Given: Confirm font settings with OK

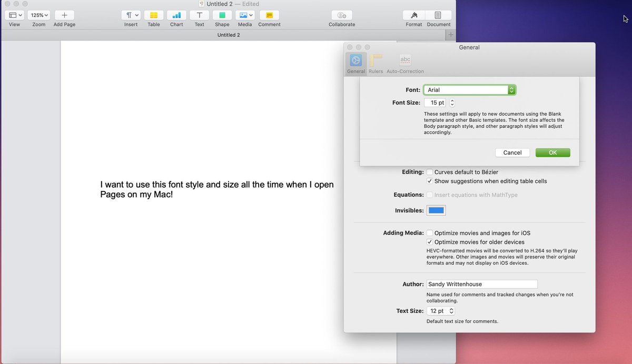Looking at the screenshot, I should pos(552,153).
